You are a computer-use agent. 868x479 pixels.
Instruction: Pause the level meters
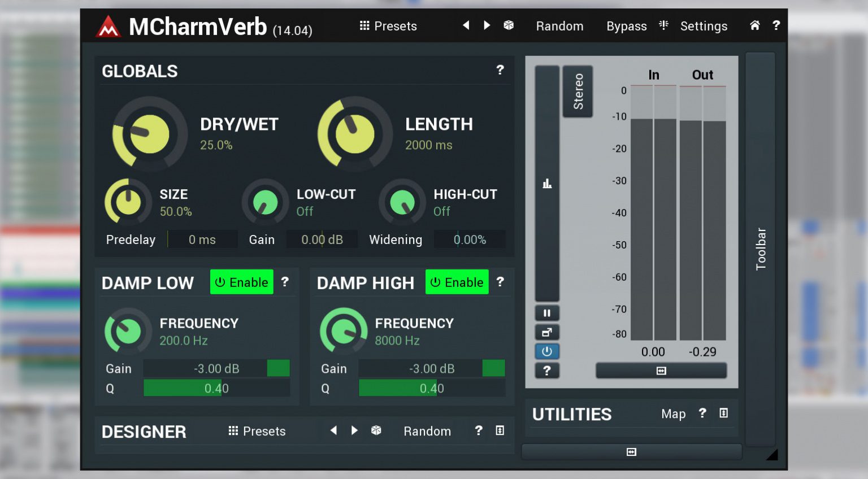(546, 312)
